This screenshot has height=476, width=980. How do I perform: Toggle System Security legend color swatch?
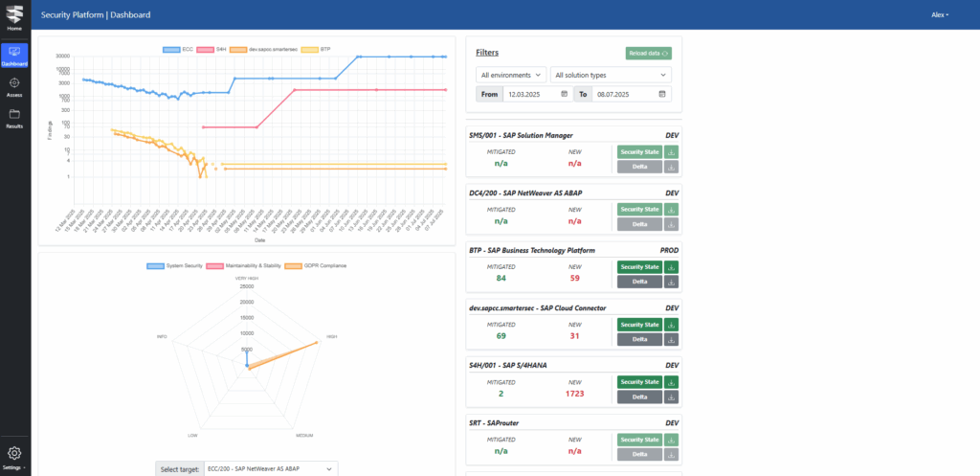click(x=155, y=265)
